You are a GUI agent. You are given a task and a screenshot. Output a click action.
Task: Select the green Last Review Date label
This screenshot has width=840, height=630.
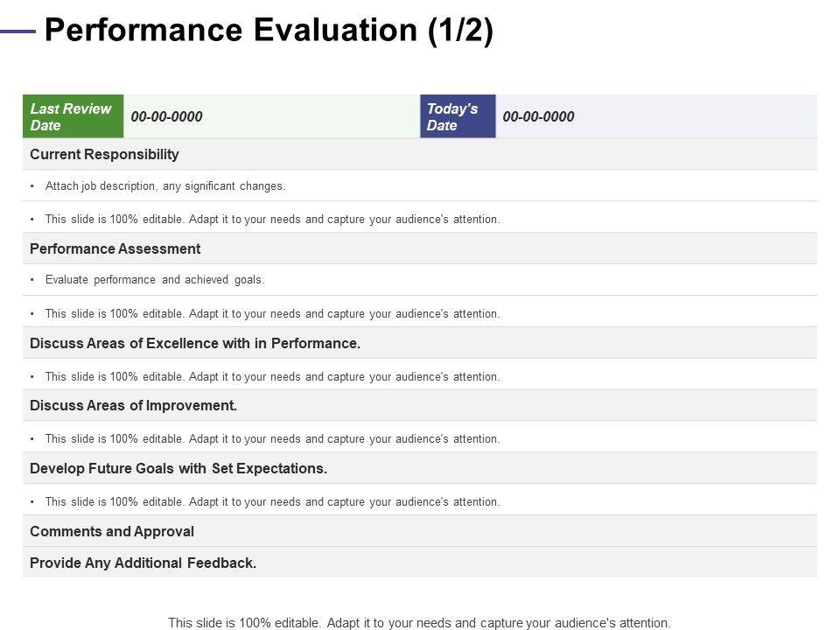point(73,116)
